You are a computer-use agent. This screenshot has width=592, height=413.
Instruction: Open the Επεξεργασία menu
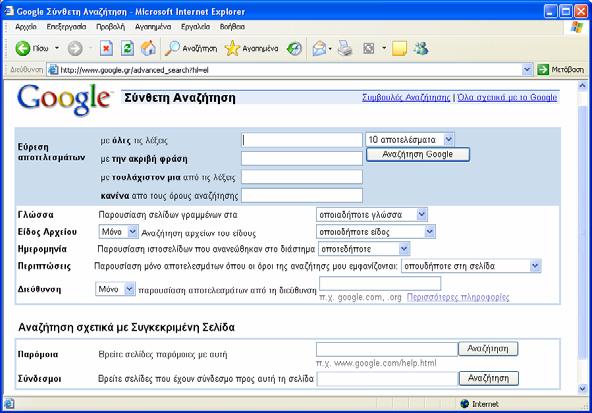coord(66,27)
